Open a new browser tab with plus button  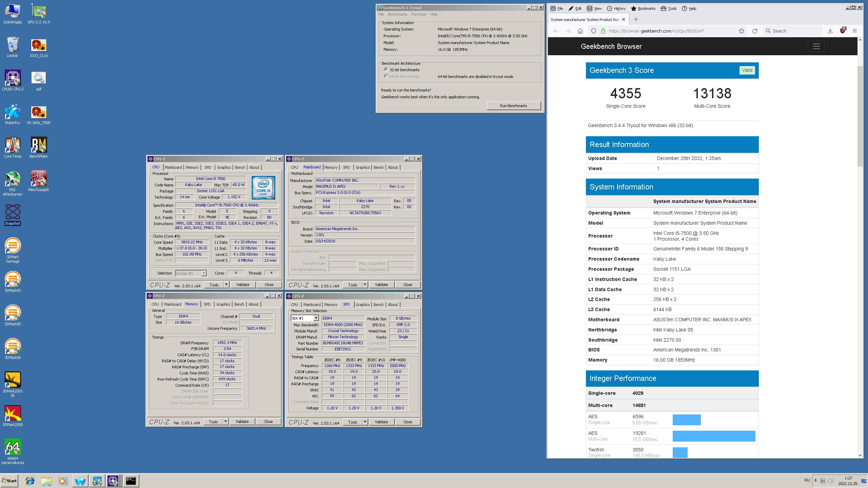636,19
